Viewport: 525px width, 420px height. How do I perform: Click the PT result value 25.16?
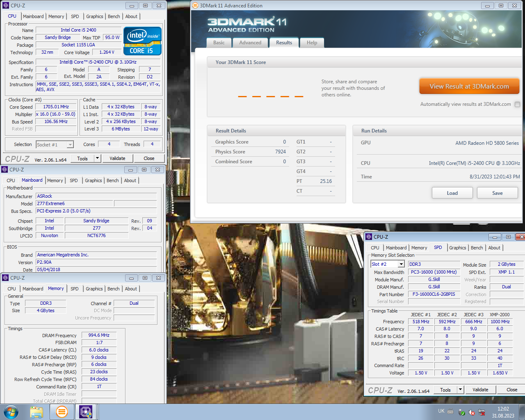click(x=326, y=181)
